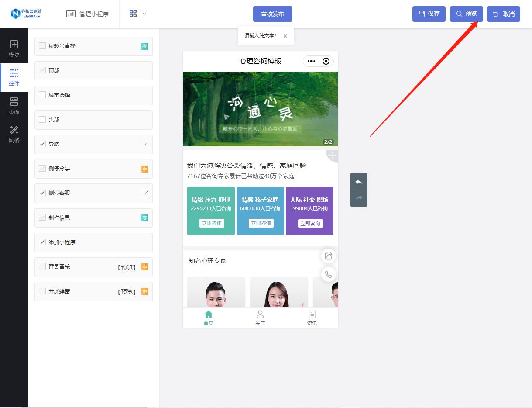
Task: Save the design with 保存 button
Action: [429, 14]
